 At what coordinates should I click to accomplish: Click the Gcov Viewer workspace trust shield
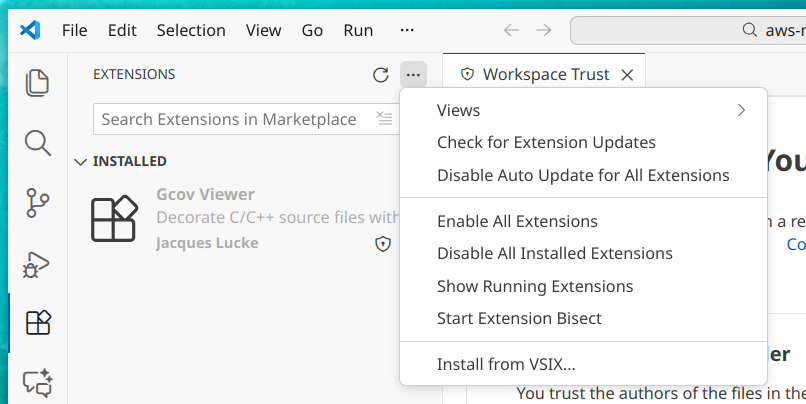coord(382,244)
